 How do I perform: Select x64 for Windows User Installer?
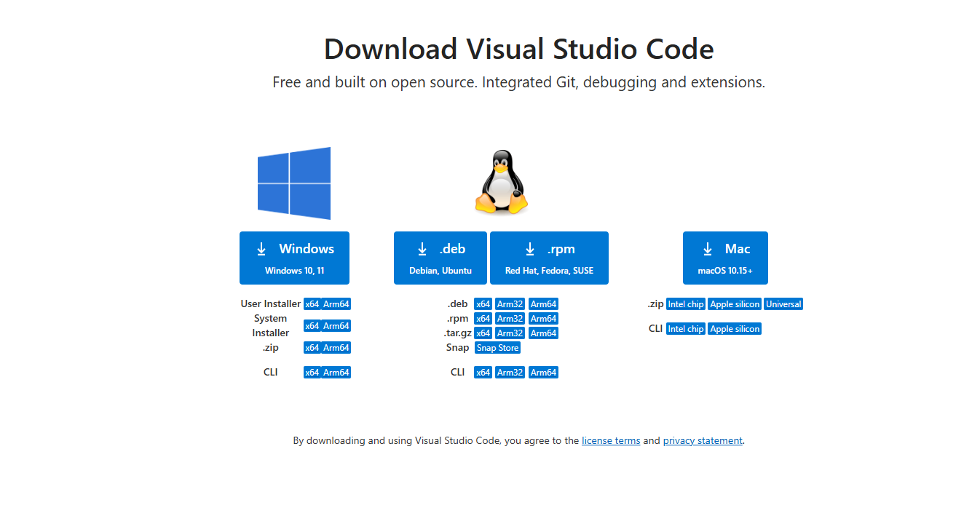click(x=312, y=304)
